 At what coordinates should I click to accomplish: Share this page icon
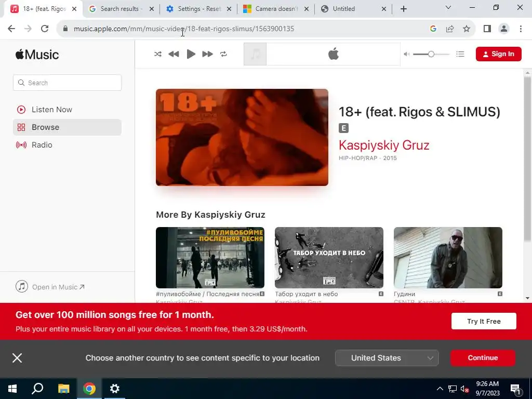(x=450, y=29)
